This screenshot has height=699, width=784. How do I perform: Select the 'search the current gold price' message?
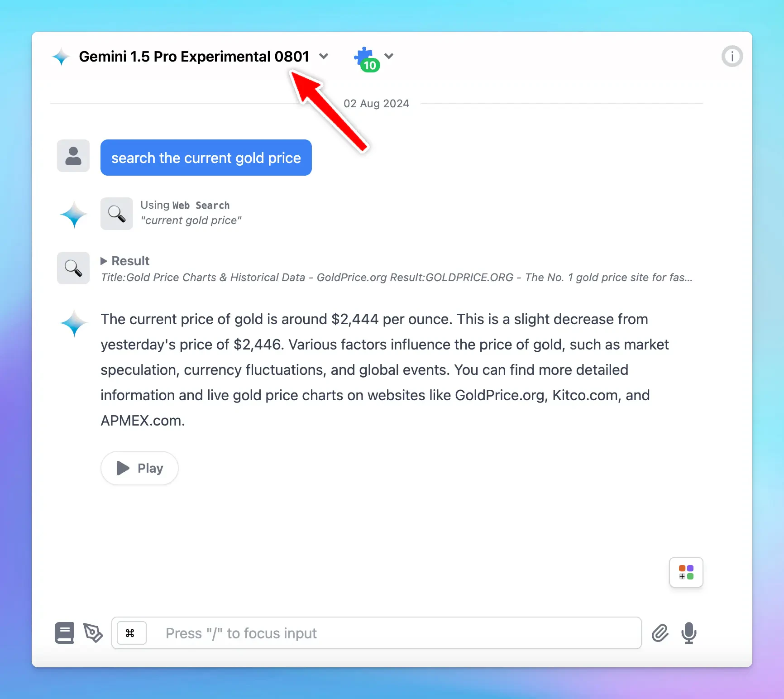click(x=206, y=158)
